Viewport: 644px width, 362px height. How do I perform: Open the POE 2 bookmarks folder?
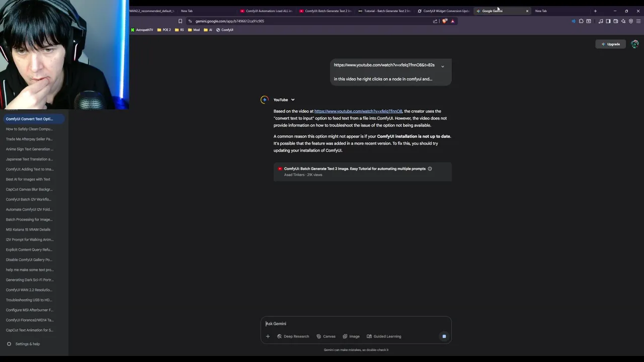[x=164, y=30]
